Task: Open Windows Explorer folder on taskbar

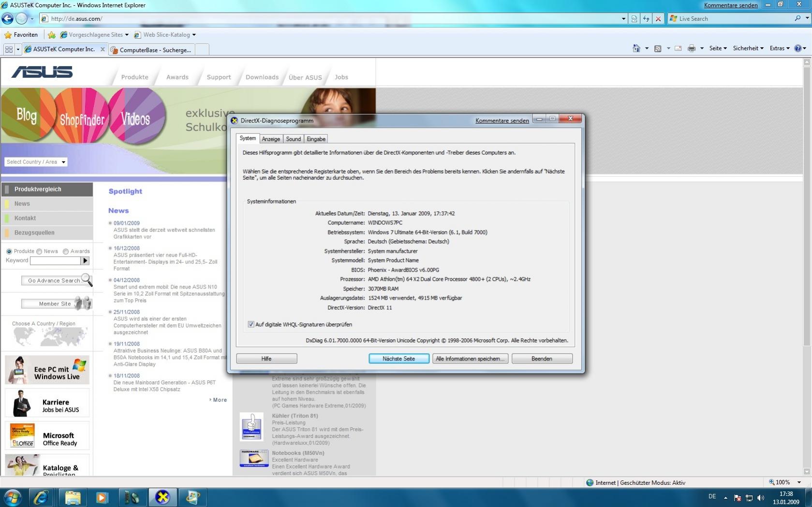Action: 73,497
